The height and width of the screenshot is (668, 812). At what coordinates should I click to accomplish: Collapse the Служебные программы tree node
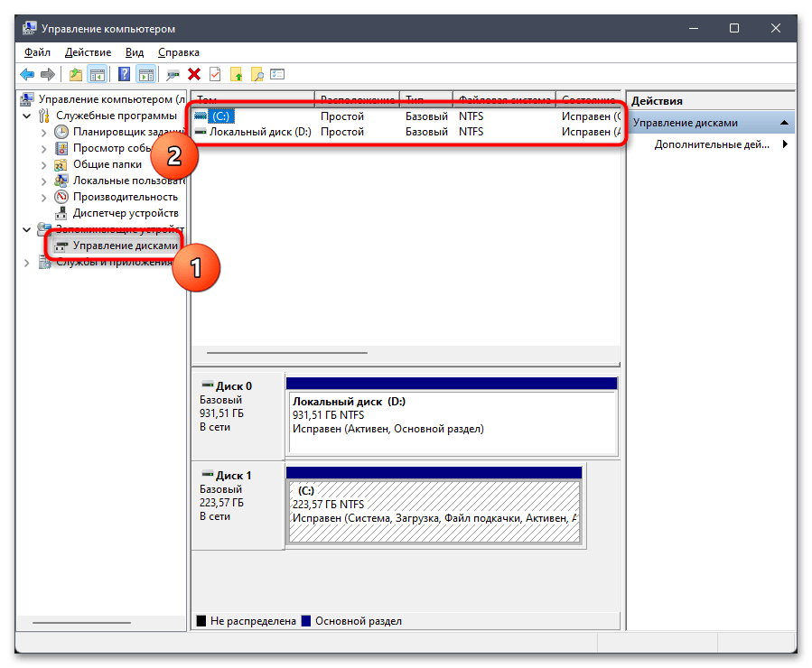click(x=27, y=116)
